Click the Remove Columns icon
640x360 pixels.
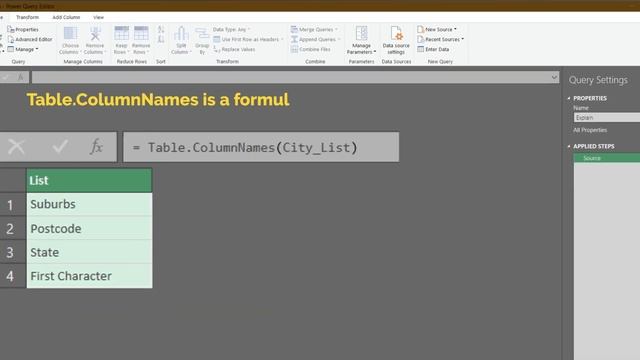tap(95, 34)
